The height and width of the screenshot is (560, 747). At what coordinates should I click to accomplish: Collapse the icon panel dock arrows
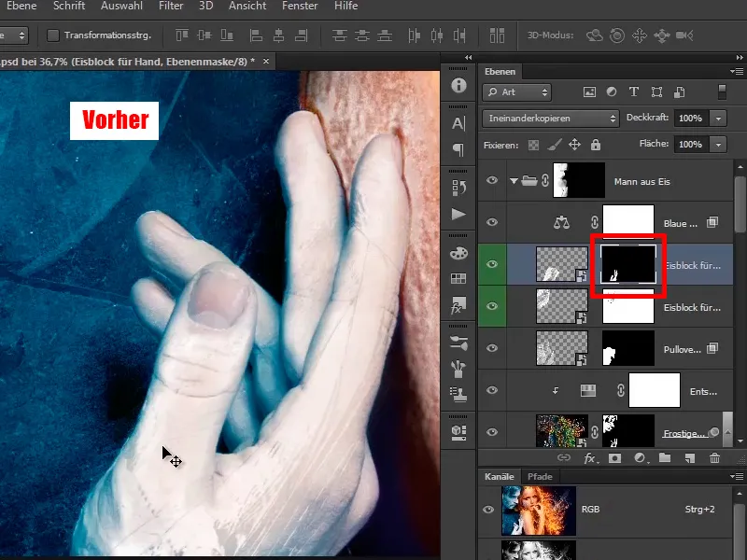[469, 58]
